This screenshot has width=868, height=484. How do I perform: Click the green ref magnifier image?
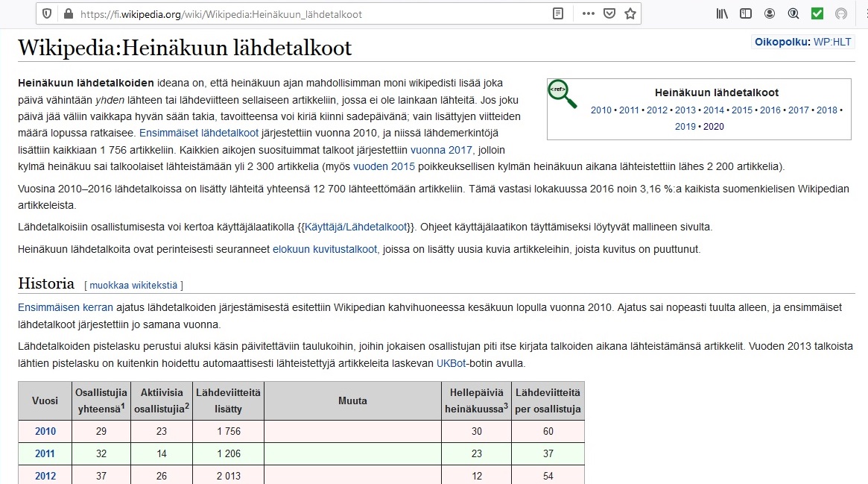point(563,94)
